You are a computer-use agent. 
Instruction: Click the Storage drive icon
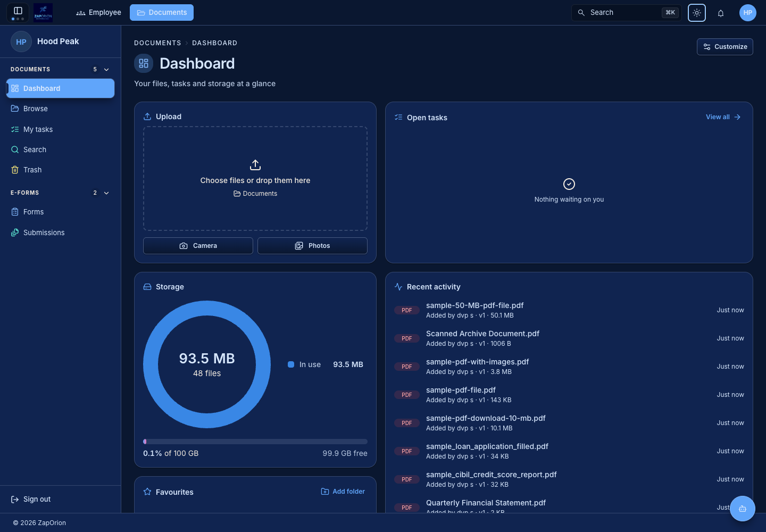(x=147, y=287)
